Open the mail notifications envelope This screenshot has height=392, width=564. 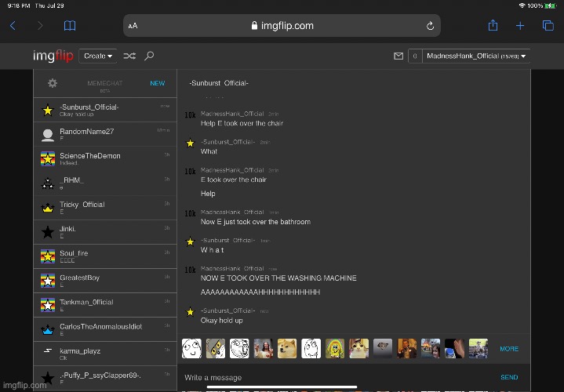tap(398, 56)
